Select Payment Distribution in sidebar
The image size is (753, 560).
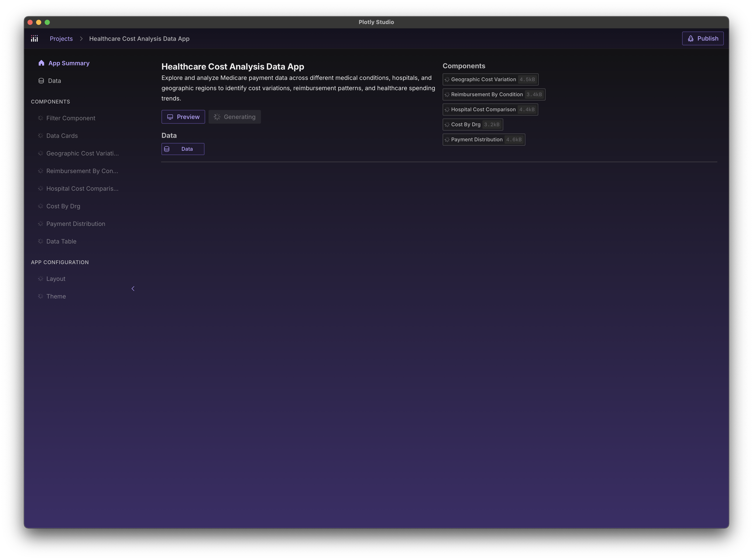[76, 224]
